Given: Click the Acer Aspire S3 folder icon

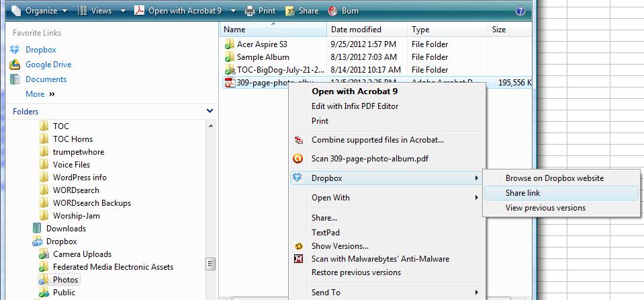Looking at the screenshot, I should [x=230, y=44].
